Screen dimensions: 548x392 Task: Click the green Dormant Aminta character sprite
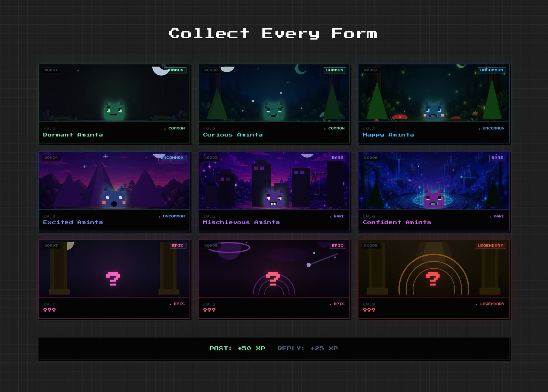[x=114, y=111]
